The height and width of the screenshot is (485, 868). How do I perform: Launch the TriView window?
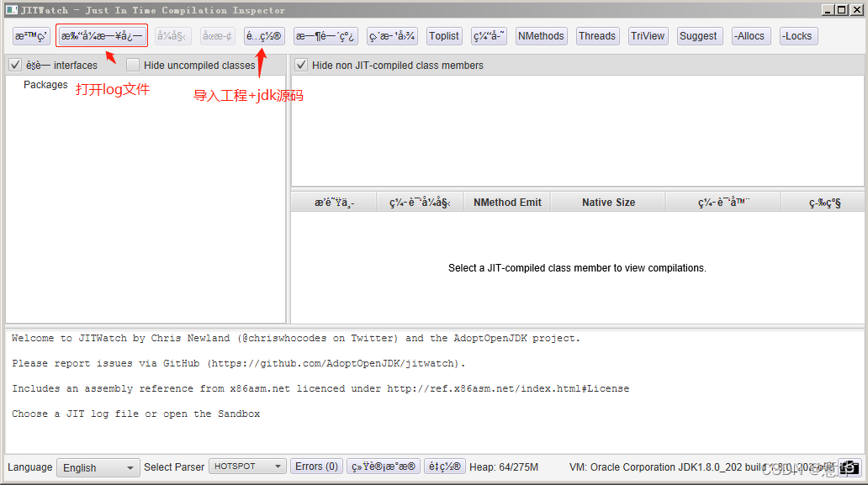click(648, 36)
